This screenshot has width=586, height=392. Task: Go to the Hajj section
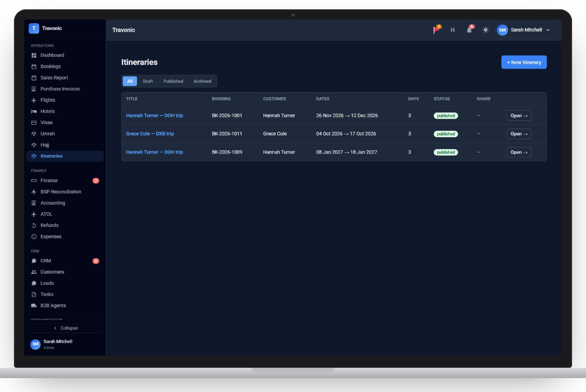(65, 145)
